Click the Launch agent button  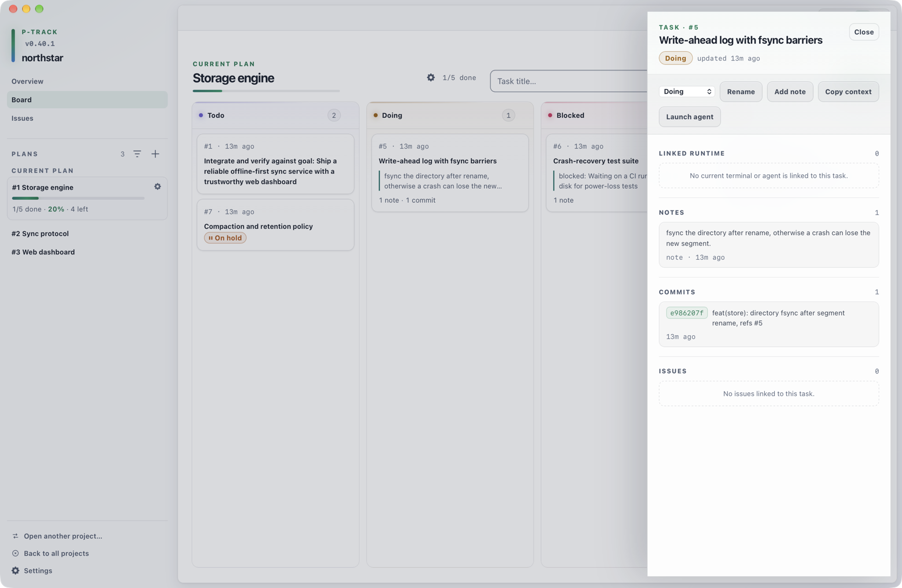(689, 117)
